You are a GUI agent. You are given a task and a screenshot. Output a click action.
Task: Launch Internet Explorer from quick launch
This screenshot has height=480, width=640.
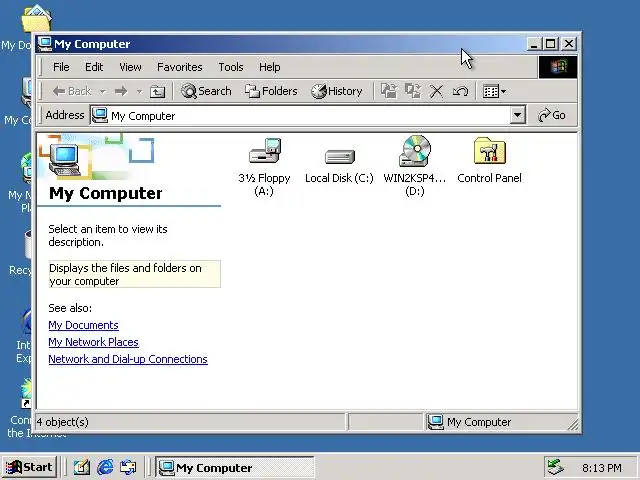tap(105, 467)
